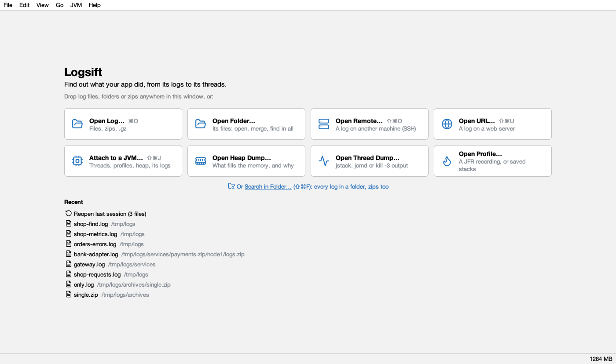The width and height of the screenshot is (616, 364).
Task: Click the Open Heap Dump memory icon
Action: (201, 161)
